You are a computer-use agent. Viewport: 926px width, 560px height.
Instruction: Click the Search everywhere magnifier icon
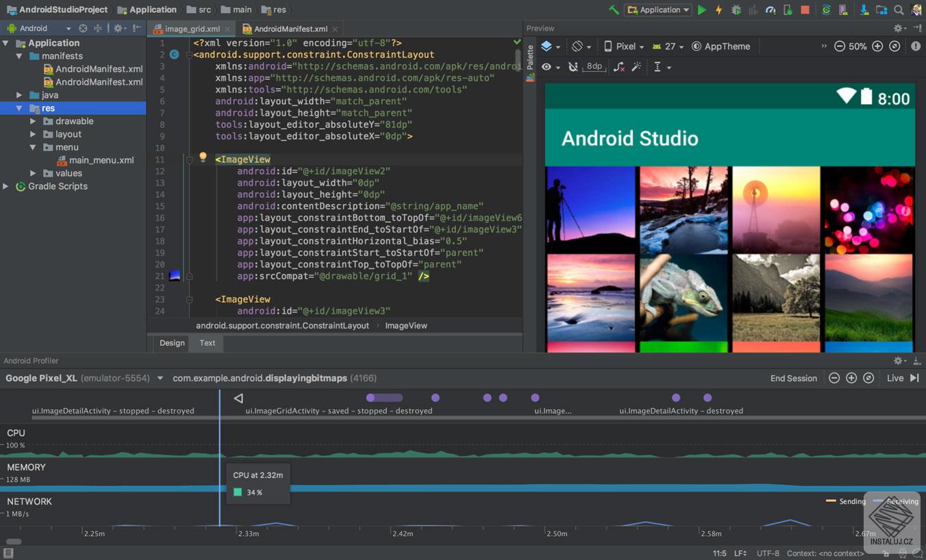(899, 10)
